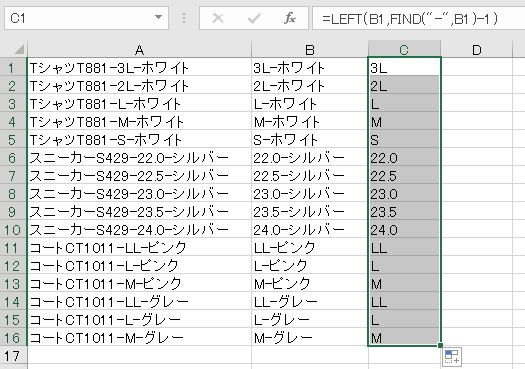This screenshot has height=369, width=525.
Task: Click the Enter checkmark in formula bar
Action: tap(254, 18)
